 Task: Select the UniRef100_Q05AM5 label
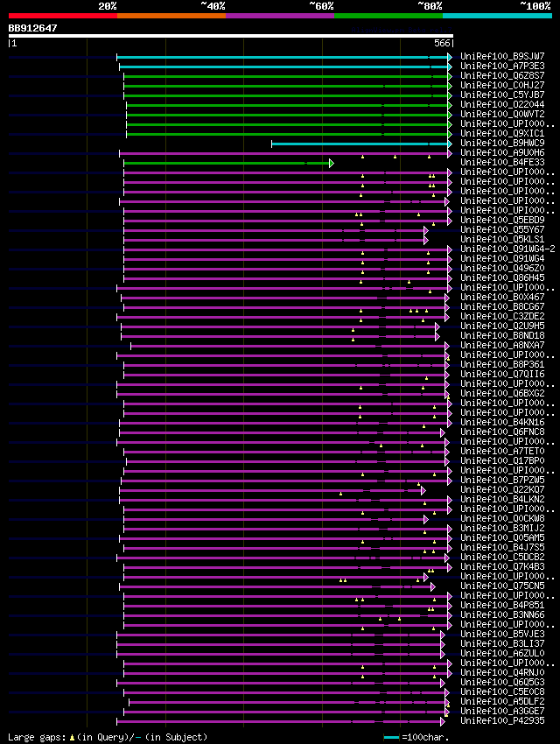point(502,537)
